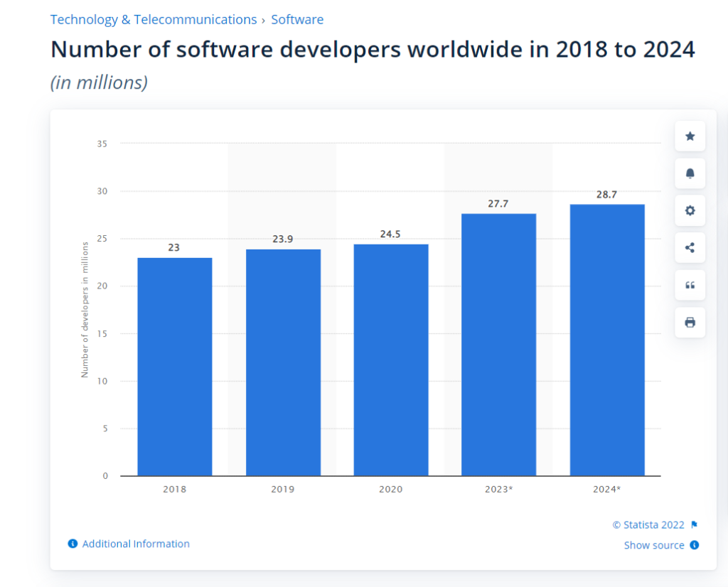728x587 pixels.
Task: Click the star favorite icon
Action: click(x=690, y=136)
